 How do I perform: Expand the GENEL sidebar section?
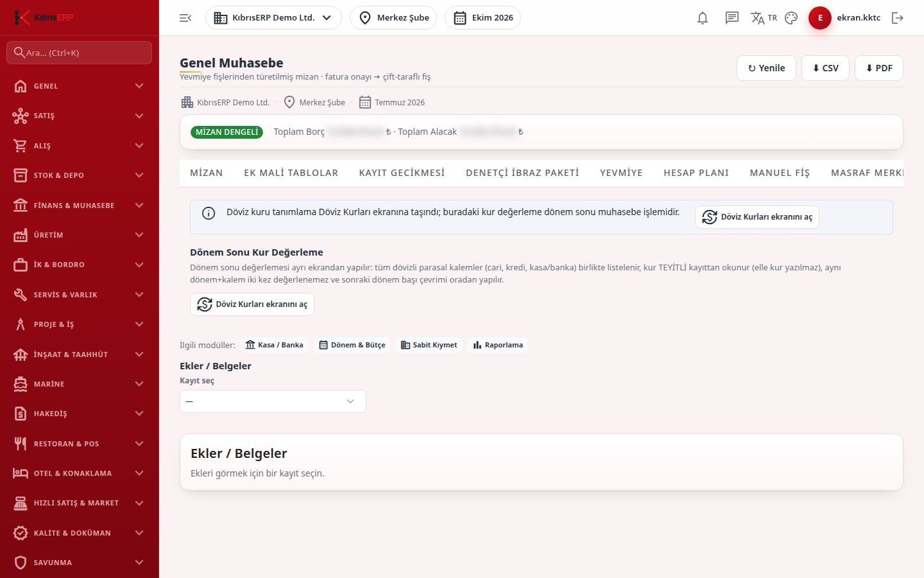tap(80, 86)
